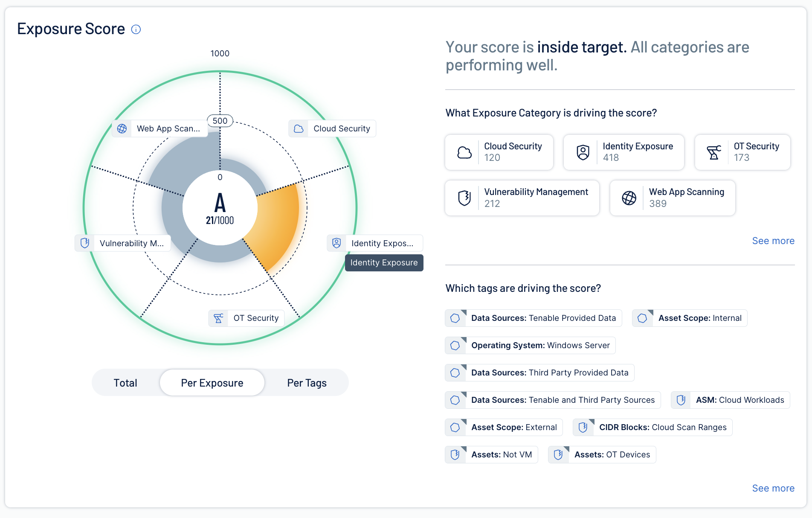Click the shield icon beside Vulnerability M... chart label
Screen dimensions: 812x518
[85, 243]
